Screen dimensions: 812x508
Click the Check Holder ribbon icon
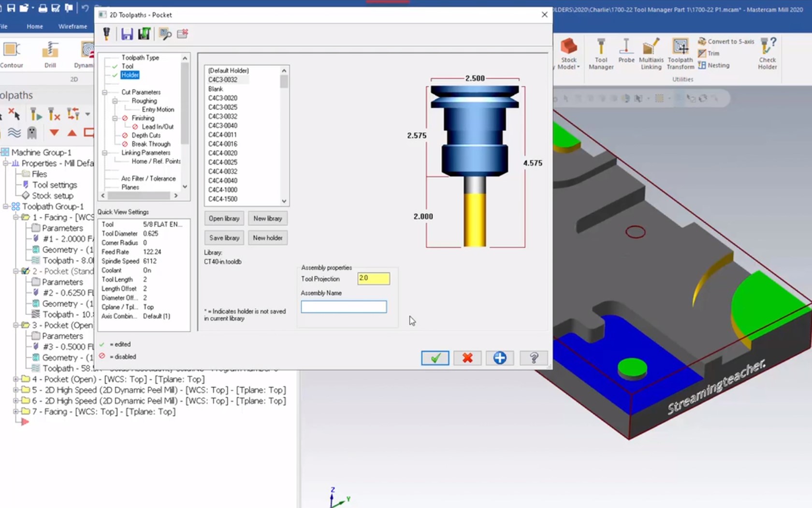[x=767, y=54]
